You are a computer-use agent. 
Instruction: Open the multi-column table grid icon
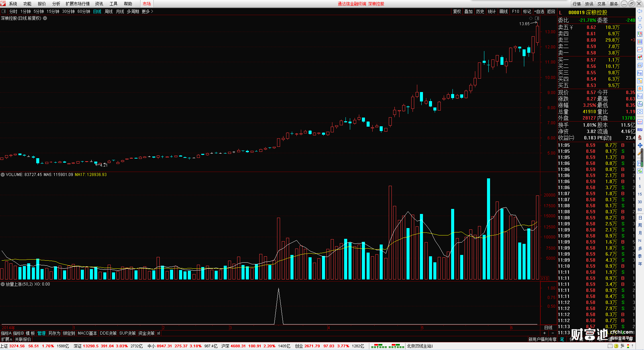coord(640,42)
